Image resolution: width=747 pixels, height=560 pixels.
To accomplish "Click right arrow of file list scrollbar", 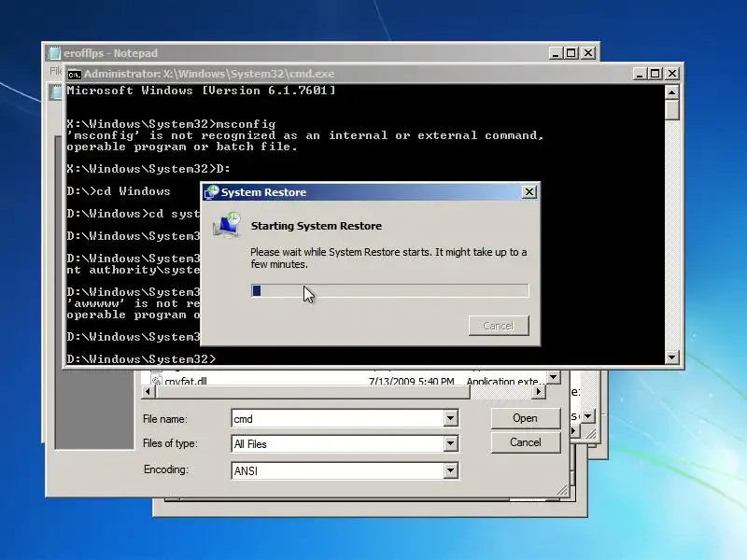I will (539, 392).
